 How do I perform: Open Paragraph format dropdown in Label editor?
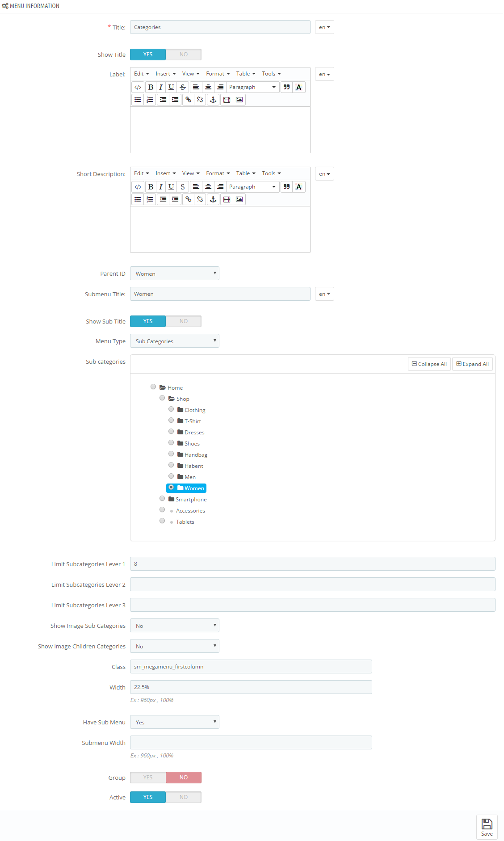click(253, 87)
